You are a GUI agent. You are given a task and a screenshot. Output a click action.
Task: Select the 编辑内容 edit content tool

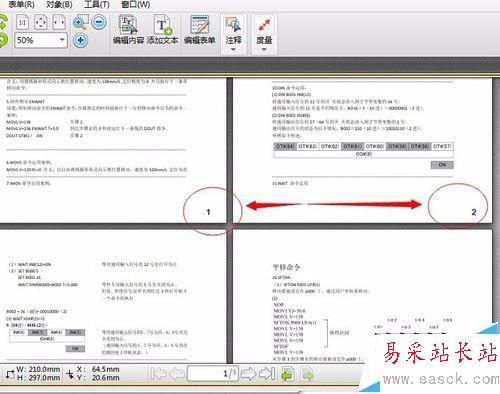tap(128, 30)
